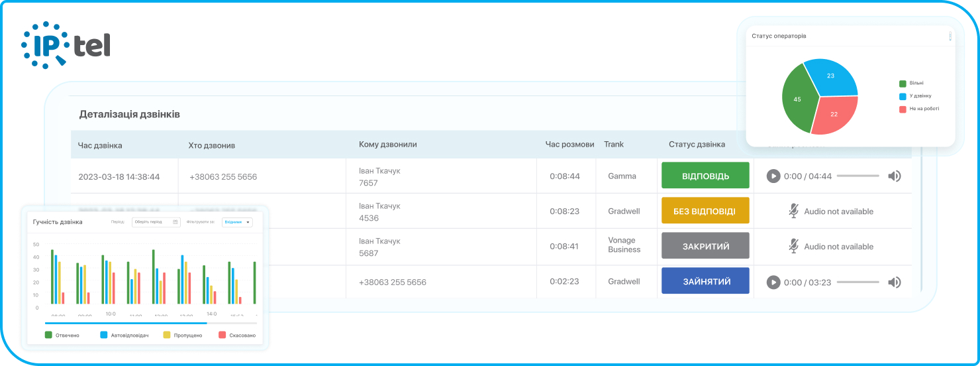Image resolution: width=980 pixels, height=366 pixels.
Task: Play the 04:44 call recording
Action: click(x=773, y=176)
